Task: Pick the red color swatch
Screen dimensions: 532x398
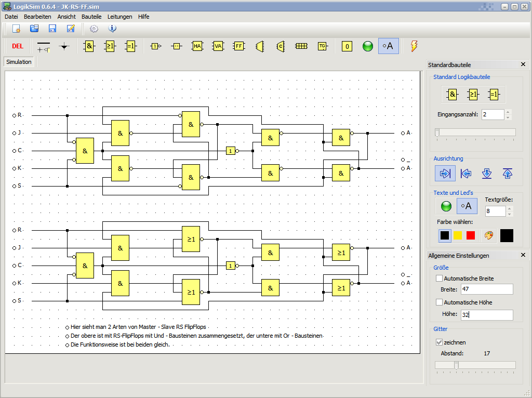Action: pos(471,235)
